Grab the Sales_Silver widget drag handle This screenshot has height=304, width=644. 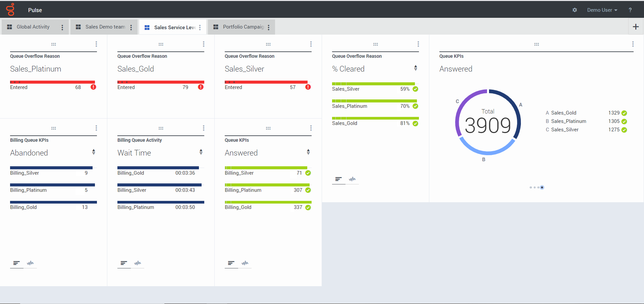(x=268, y=44)
